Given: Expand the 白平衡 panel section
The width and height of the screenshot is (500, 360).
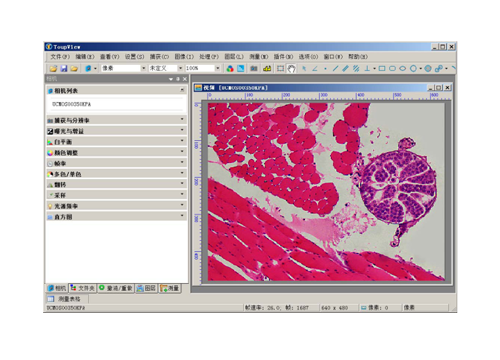Looking at the screenshot, I should point(116,142).
